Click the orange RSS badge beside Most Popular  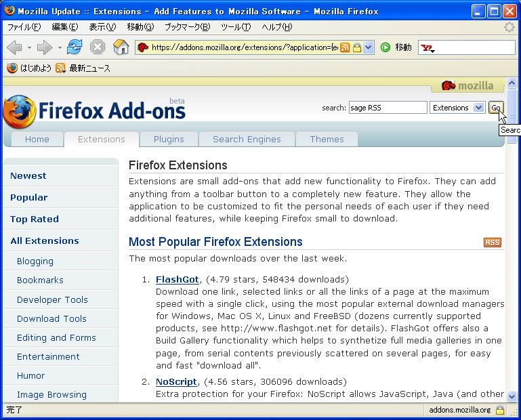tap(492, 243)
